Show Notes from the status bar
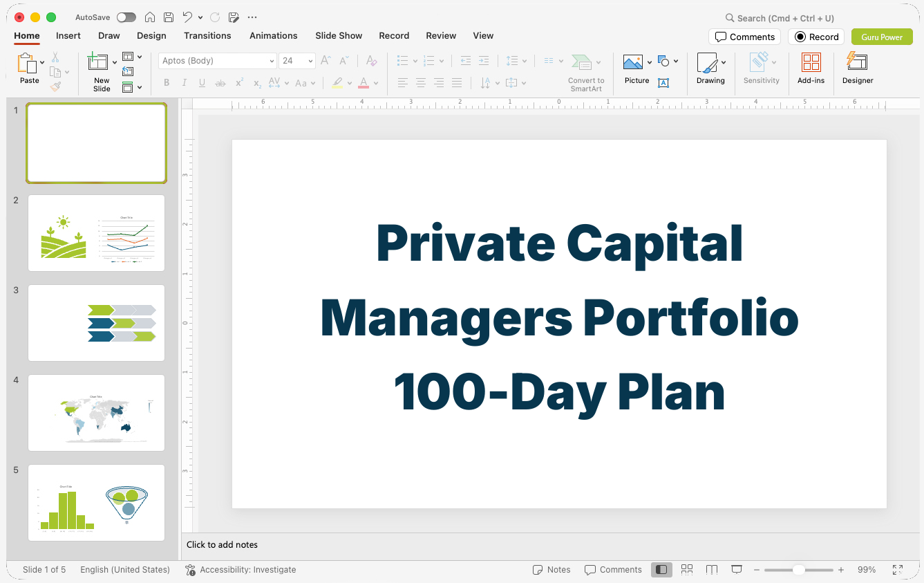The width and height of the screenshot is (924, 583). coord(551,570)
